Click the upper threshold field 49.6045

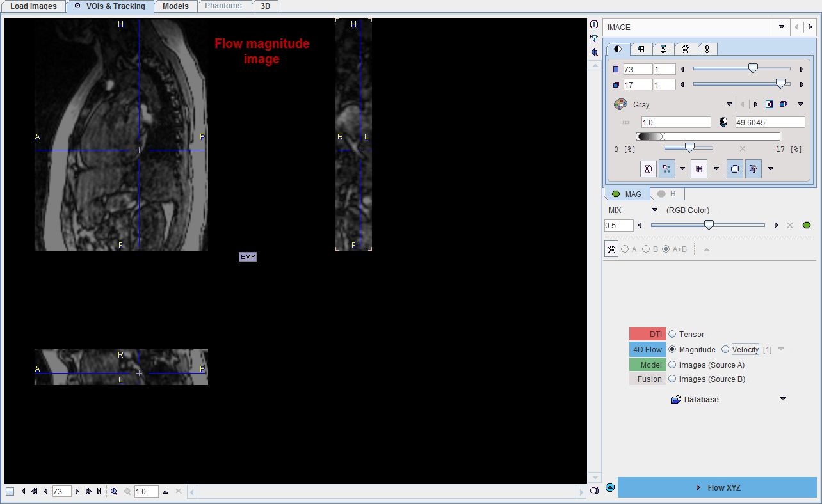(x=770, y=122)
